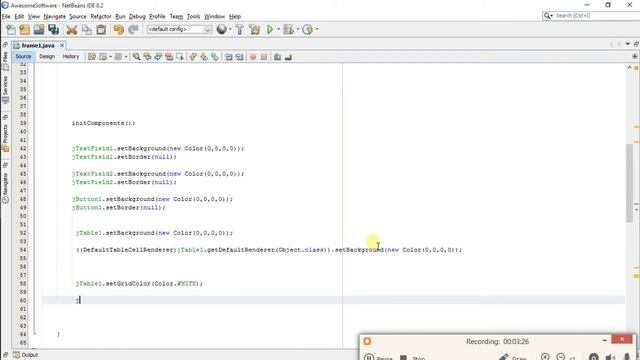Open the Navigator side panel
This screenshot has height=360, width=640.
(5, 187)
